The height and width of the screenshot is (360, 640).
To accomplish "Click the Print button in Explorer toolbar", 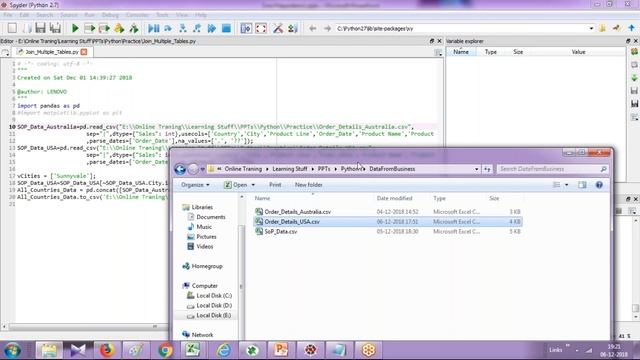I will click(275, 185).
